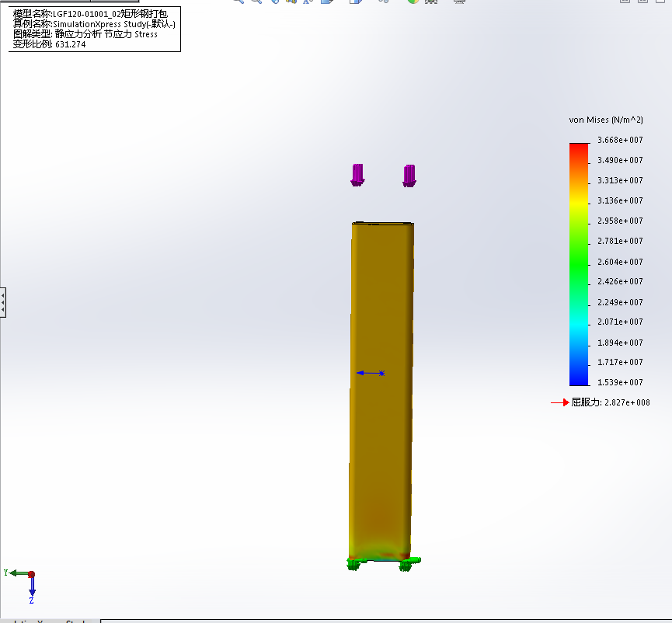Click the maximum legend value 3.668e+007
The width and height of the screenshot is (672, 623).
tap(619, 141)
